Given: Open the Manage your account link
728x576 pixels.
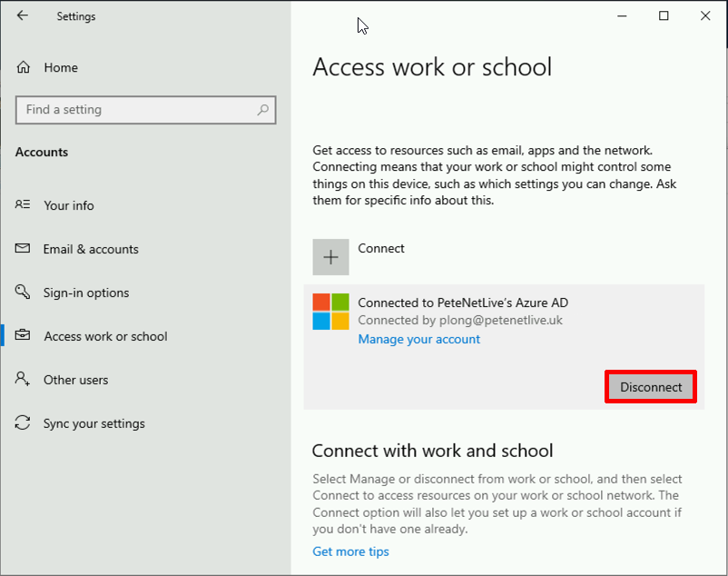Looking at the screenshot, I should (418, 339).
